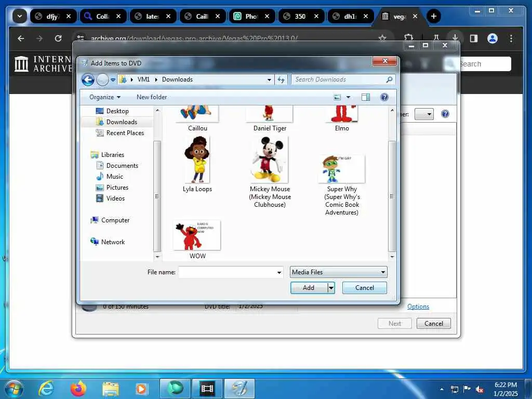
Task: Create a New folder
Action: tap(152, 97)
